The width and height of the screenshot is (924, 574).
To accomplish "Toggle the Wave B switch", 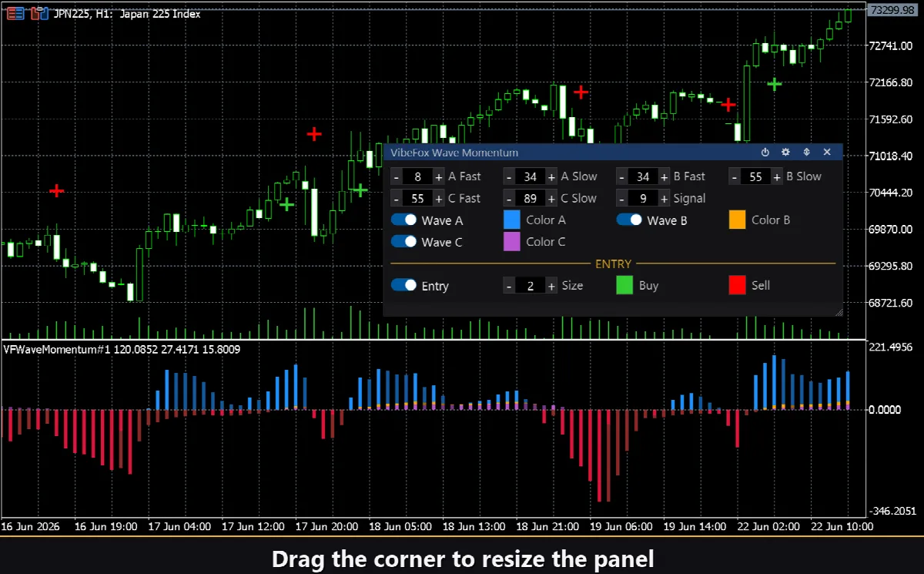I will click(629, 220).
